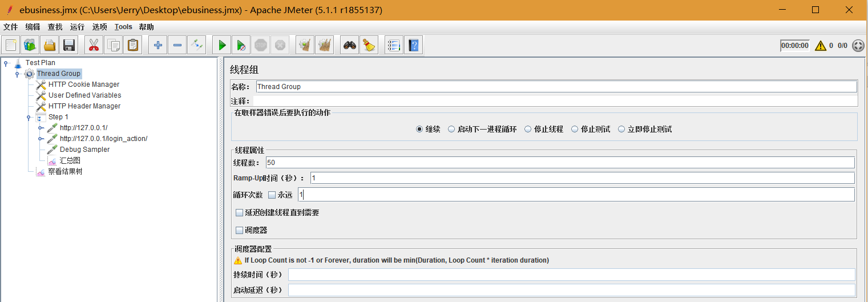Select the Step 1 controller label
The width and height of the screenshot is (868, 302).
[58, 117]
